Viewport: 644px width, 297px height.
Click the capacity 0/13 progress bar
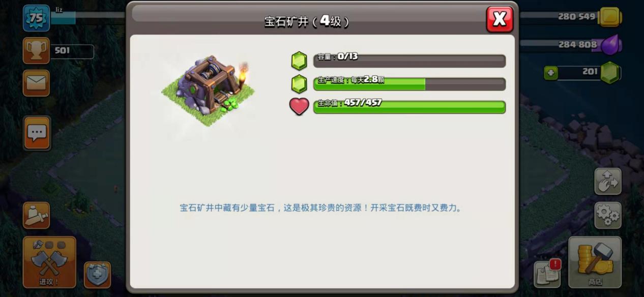(x=409, y=61)
